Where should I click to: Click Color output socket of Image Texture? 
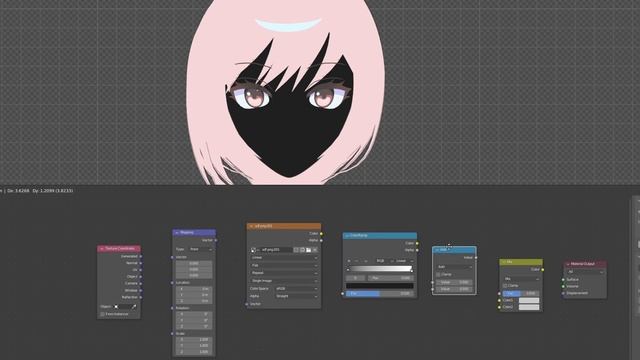pos(321,234)
